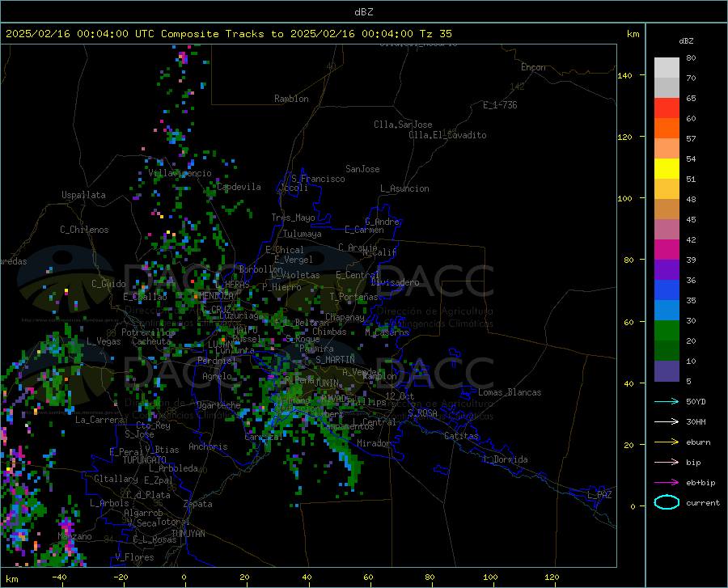
Task: Click the Potrerillos map label
Action: pyautogui.click(x=148, y=332)
